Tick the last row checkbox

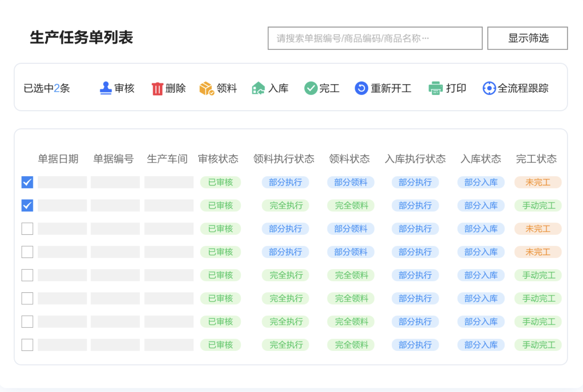(x=27, y=345)
